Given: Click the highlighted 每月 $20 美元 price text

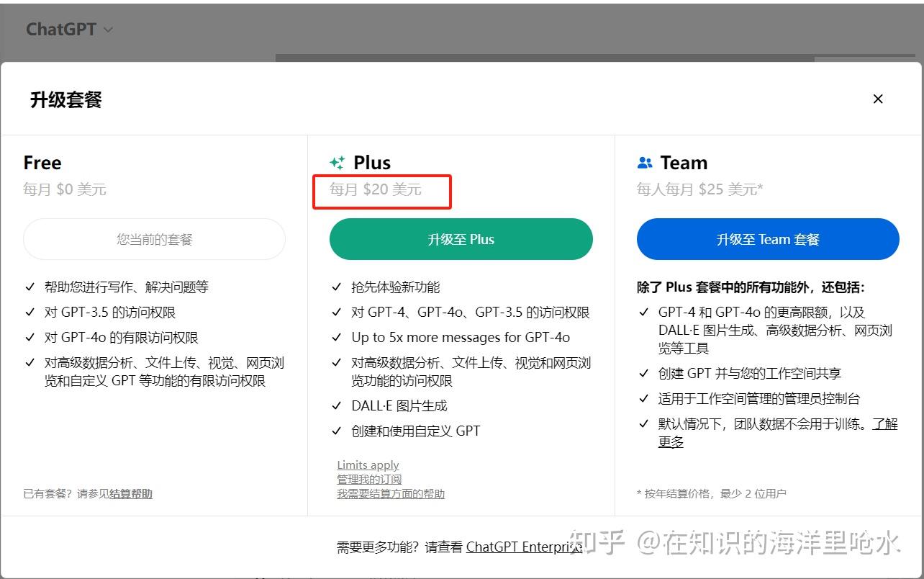Looking at the screenshot, I should (381, 190).
